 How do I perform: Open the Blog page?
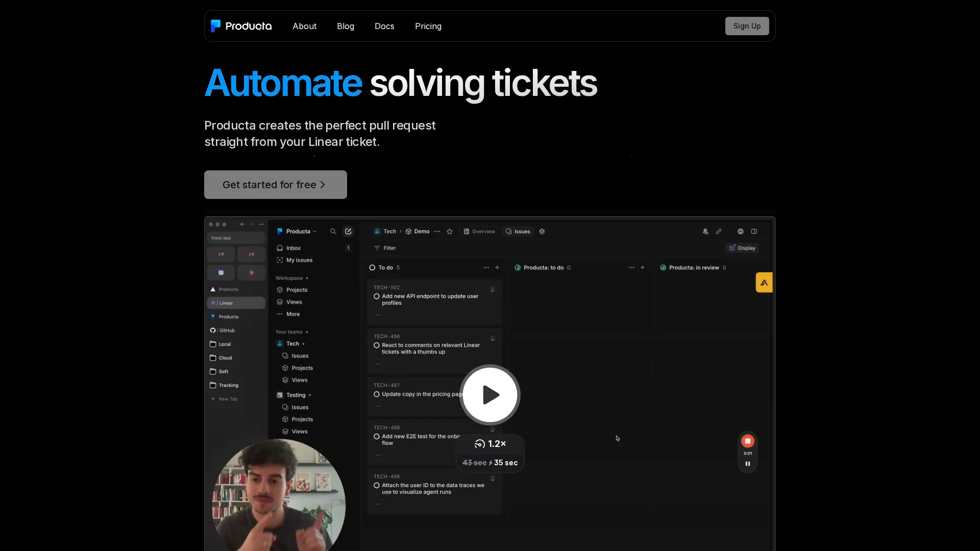346,26
